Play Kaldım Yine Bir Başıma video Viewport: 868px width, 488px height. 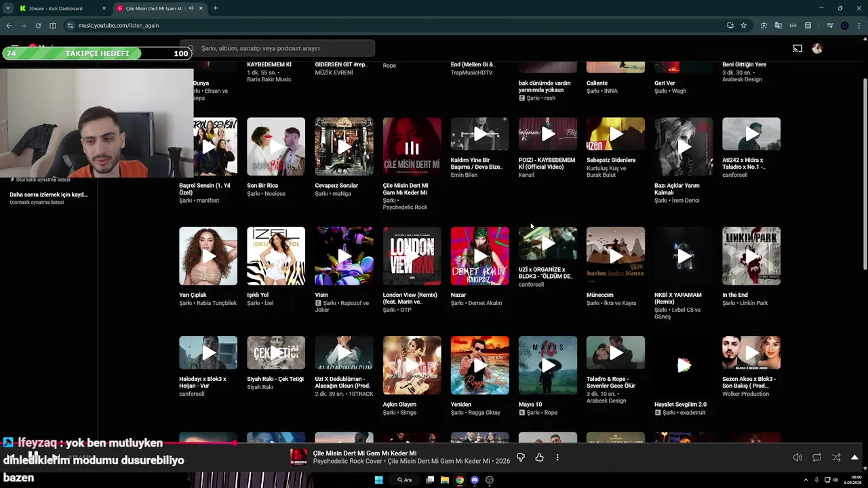coord(479,134)
